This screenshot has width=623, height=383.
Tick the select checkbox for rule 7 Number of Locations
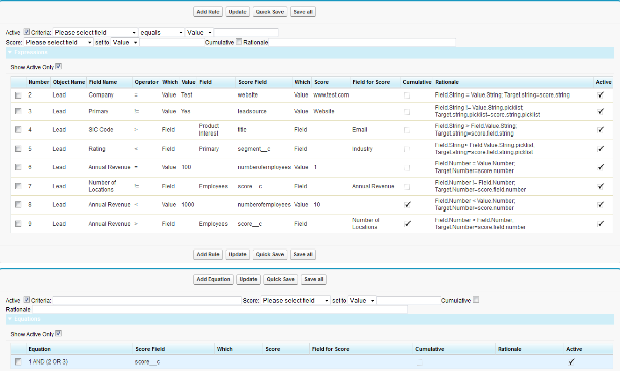[x=18, y=186]
